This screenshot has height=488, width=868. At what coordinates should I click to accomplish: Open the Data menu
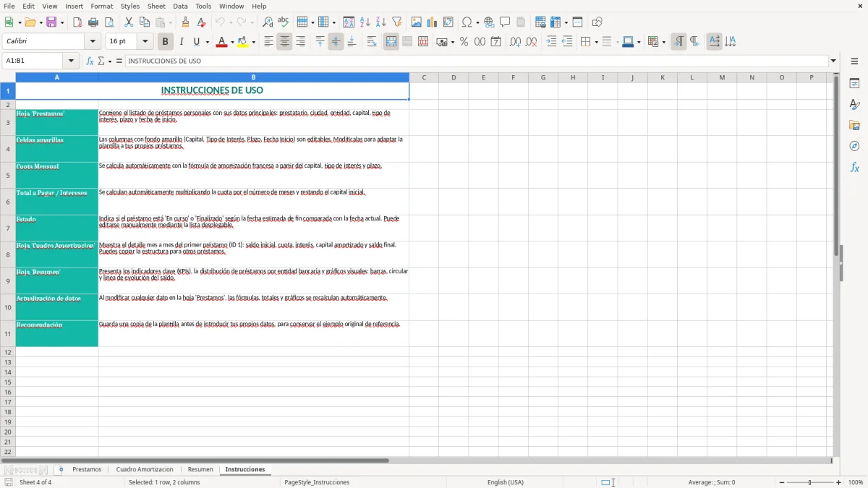click(x=180, y=6)
